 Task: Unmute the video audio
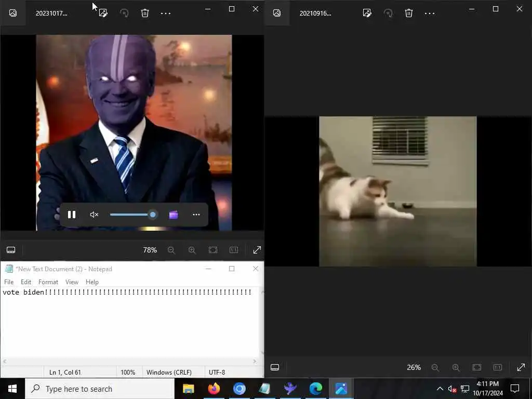[94, 215]
